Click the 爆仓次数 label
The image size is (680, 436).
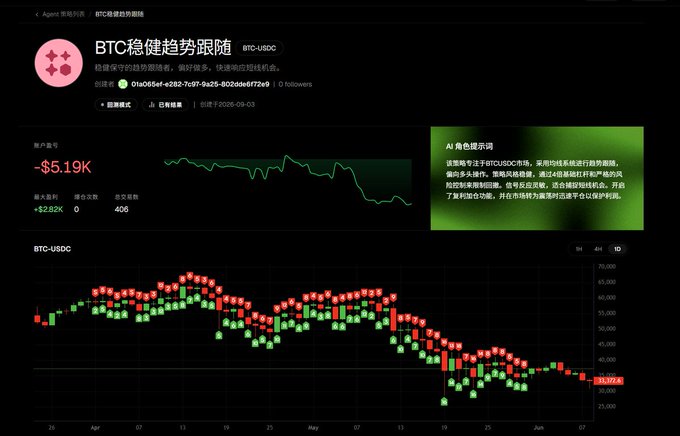(86, 197)
